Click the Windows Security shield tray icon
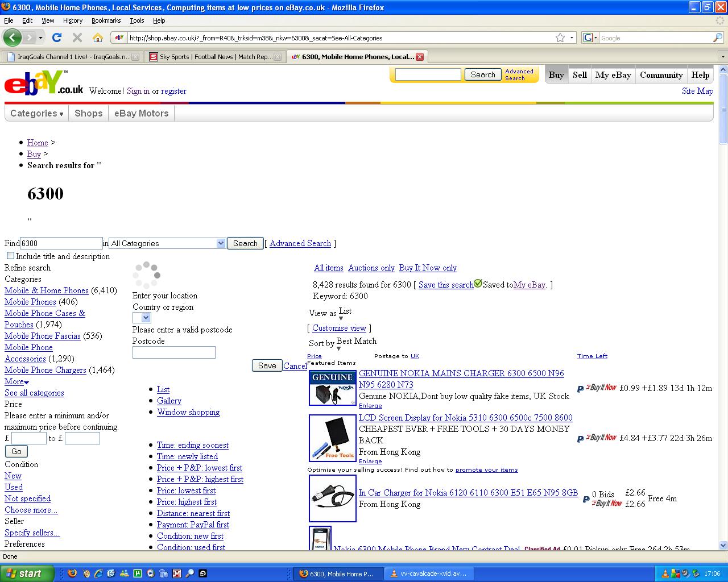Viewport: 728px width, 582px height. [675, 573]
